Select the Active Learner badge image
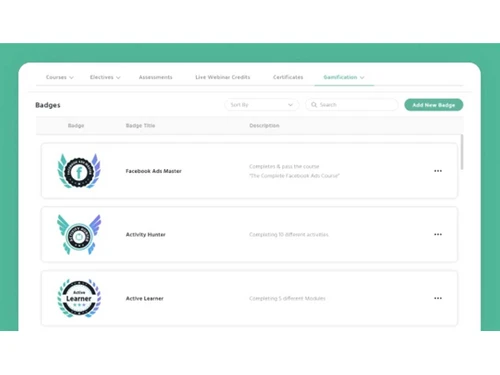The width and height of the screenshot is (500, 375). point(79,298)
